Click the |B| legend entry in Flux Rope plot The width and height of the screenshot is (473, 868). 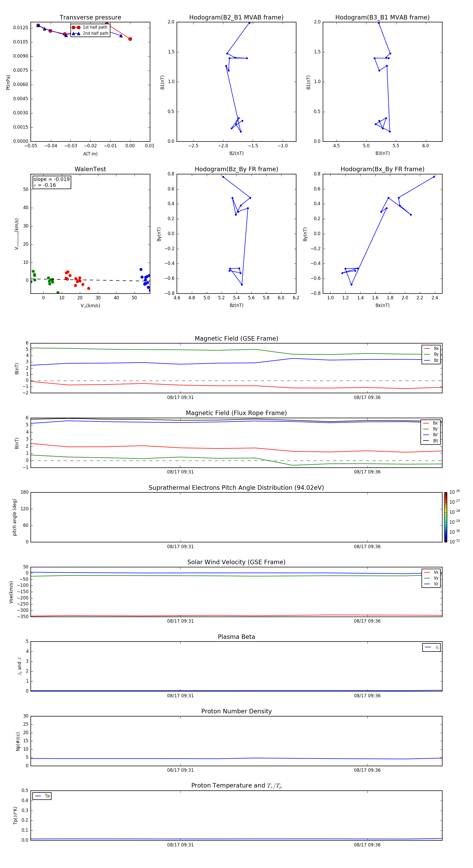click(x=431, y=441)
